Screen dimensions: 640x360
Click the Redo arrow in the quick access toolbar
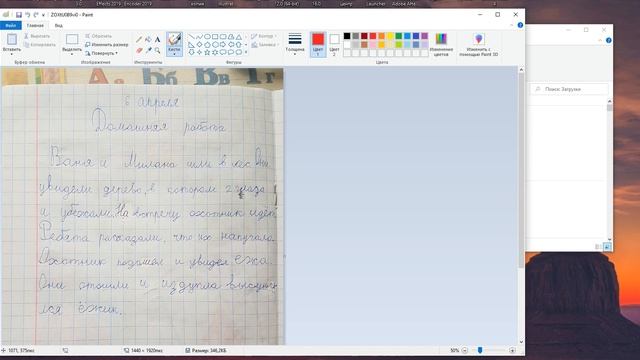(36, 15)
